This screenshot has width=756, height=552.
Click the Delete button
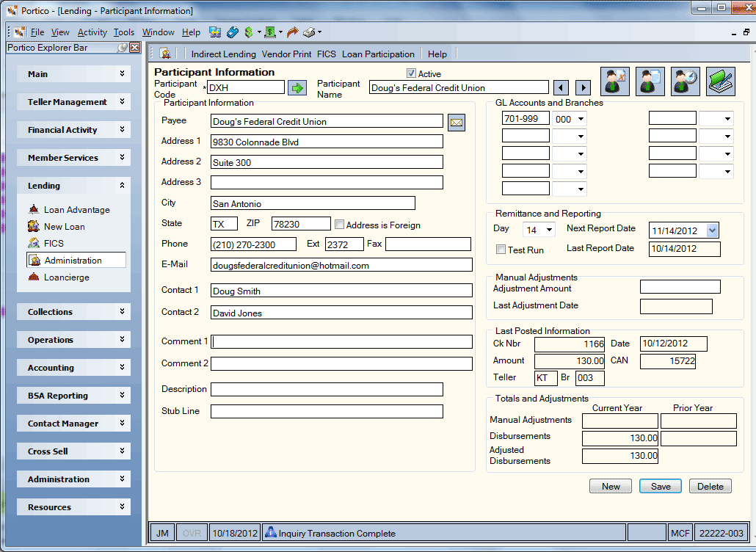tap(710, 487)
